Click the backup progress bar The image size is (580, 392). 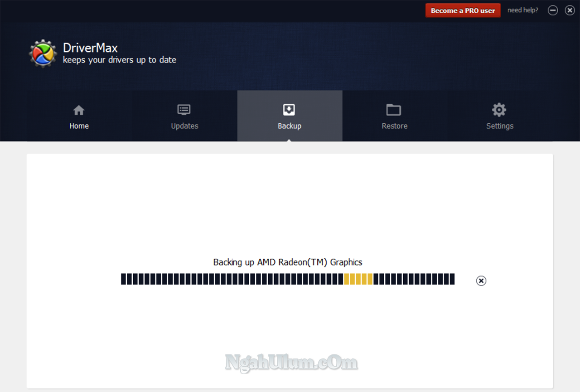tap(288, 279)
